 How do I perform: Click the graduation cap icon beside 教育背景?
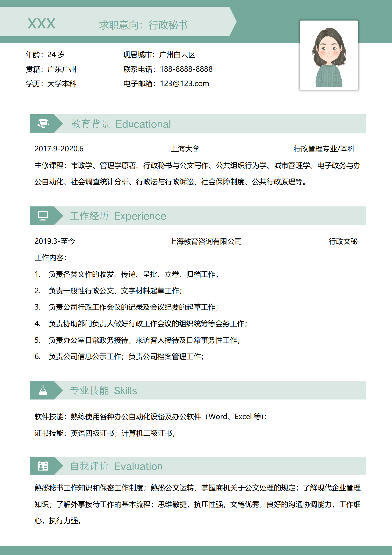pos(43,124)
